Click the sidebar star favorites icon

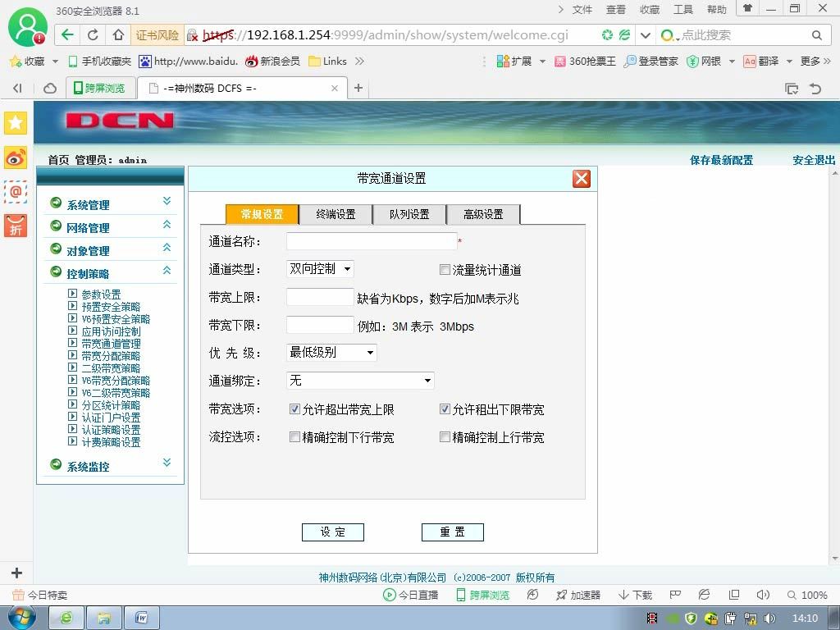(x=16, y=123)
